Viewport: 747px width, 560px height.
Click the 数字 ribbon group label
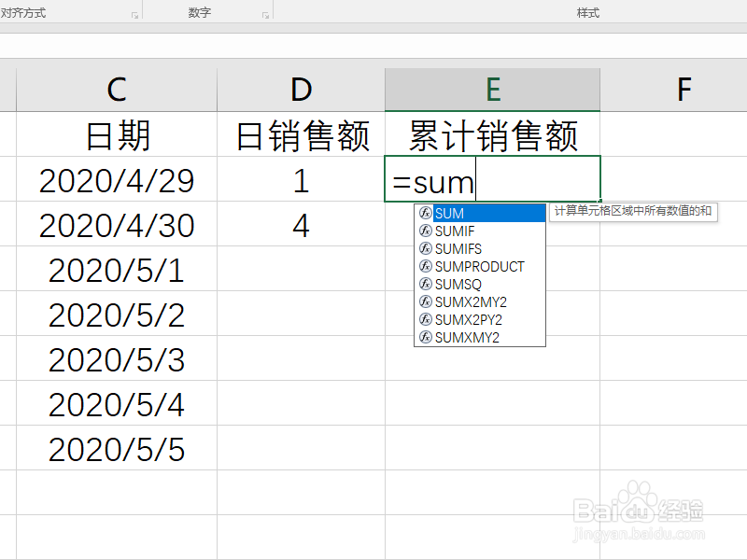(199, 13)
